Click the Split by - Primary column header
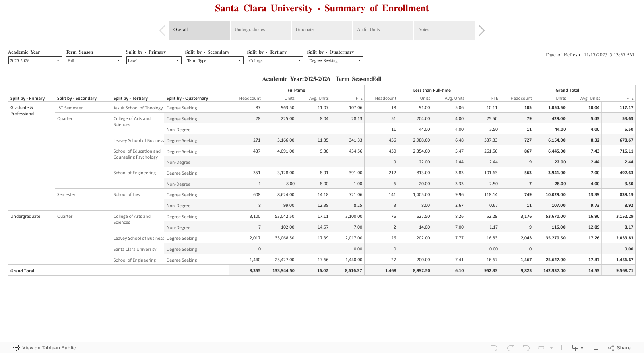 click(27, 98)
